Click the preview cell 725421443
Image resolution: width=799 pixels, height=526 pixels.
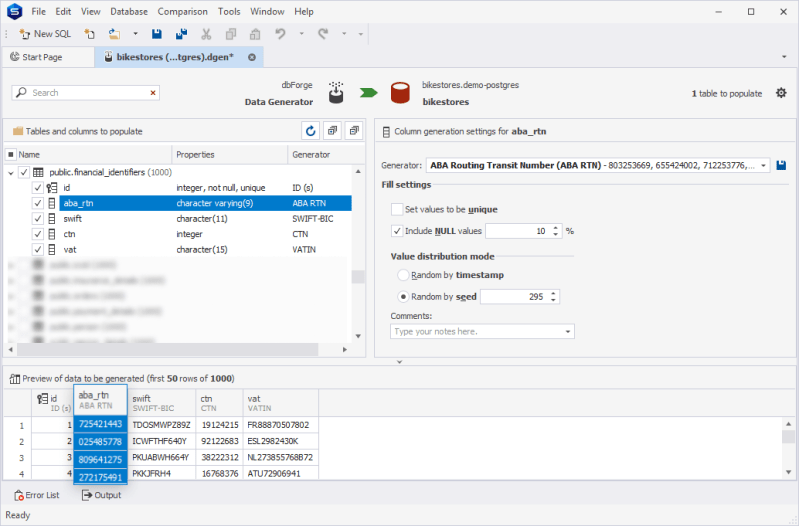100,424
